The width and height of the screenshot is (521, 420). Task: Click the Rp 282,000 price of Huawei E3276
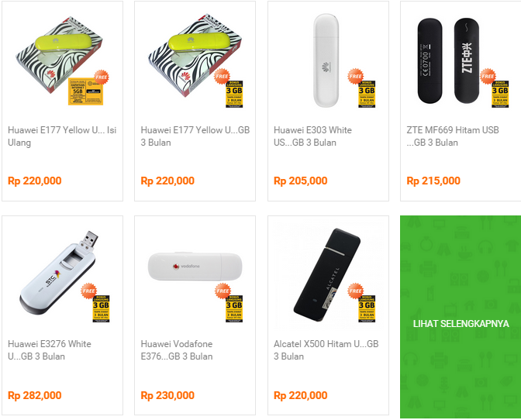[35, 395]
